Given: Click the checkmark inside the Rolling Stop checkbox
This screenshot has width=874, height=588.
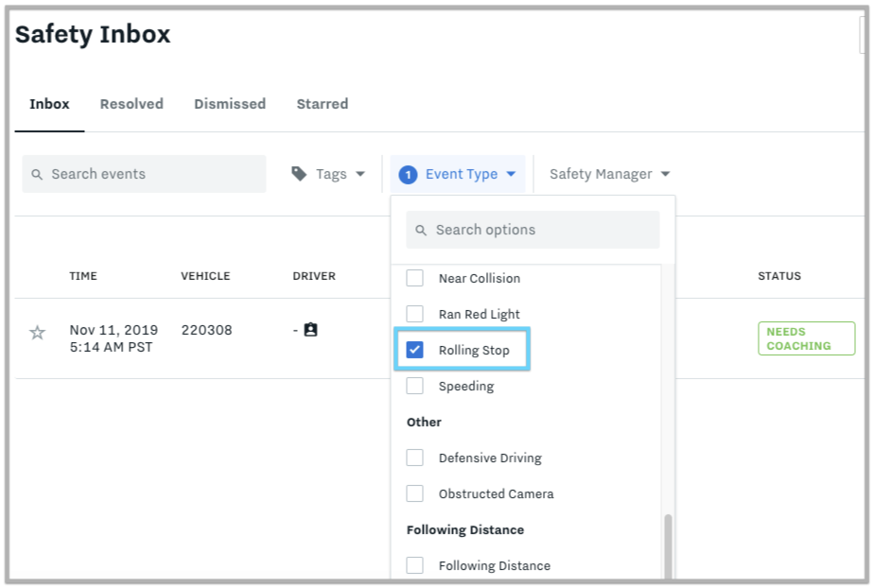Looking at the screenshot, I should (x=413, y=349).
